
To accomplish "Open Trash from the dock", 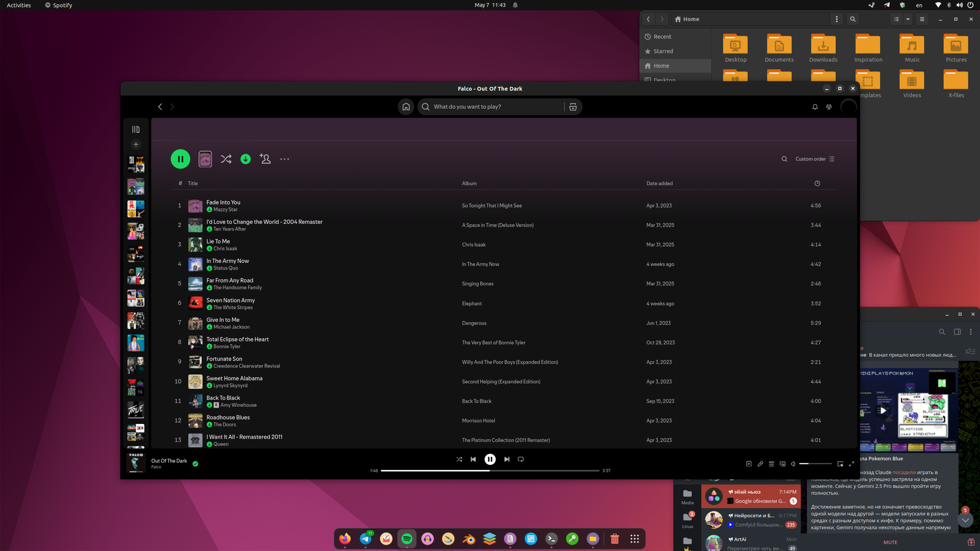I will point(615,539).
